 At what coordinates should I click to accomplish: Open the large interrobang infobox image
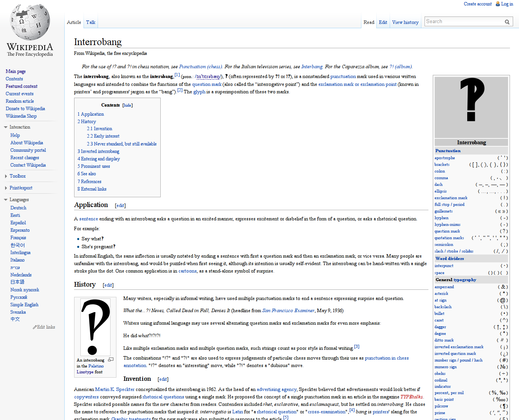[x=471, y=107]
